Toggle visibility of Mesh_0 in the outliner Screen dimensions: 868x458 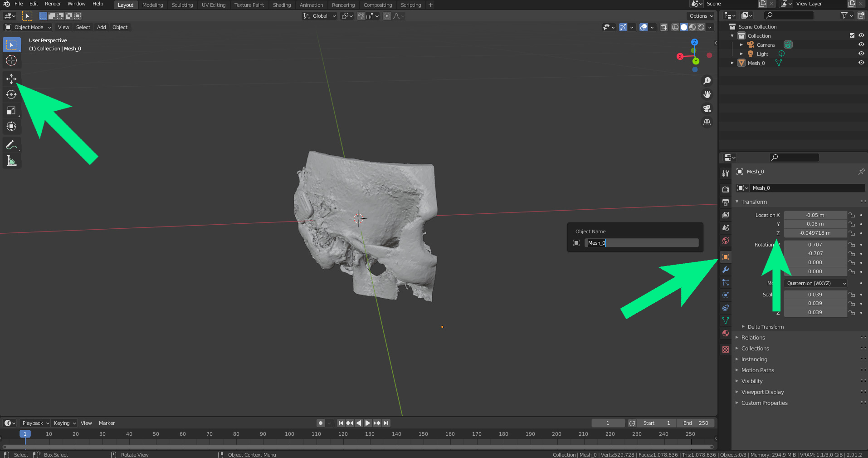pos(861,63)
